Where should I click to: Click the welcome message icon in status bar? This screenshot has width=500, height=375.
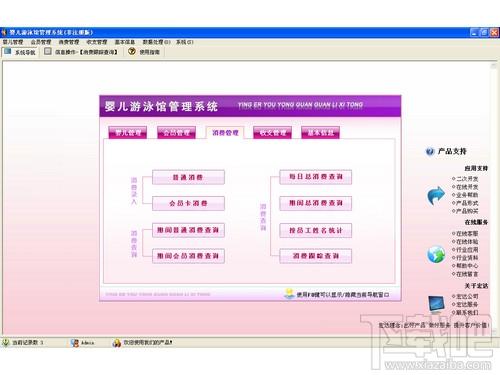tap(117, 343)
